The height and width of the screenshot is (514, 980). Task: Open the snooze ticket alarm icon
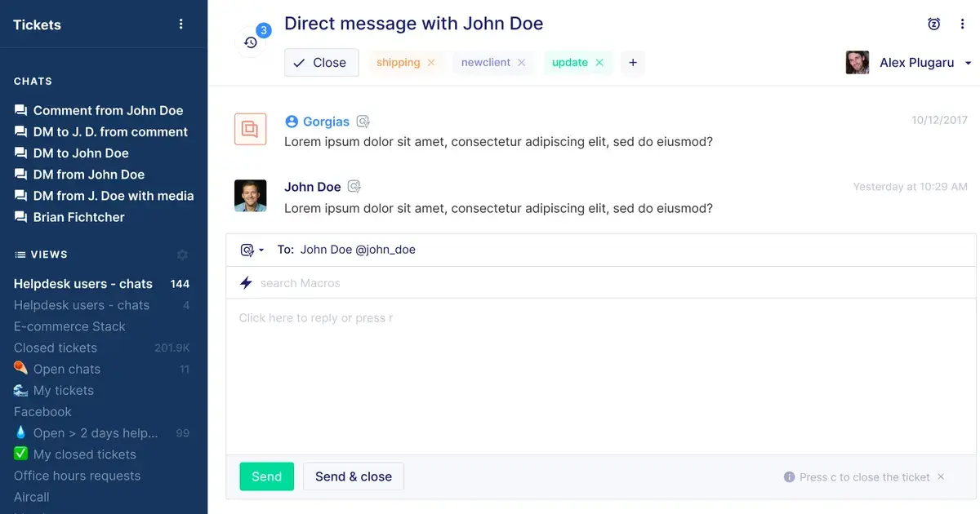click(x=933, y=24)
